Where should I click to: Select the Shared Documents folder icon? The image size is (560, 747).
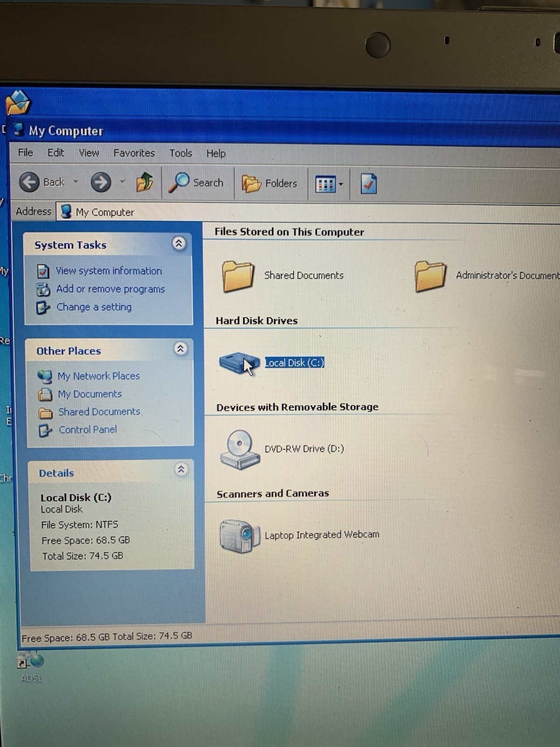pyautogui.click(x=238, y=276)
